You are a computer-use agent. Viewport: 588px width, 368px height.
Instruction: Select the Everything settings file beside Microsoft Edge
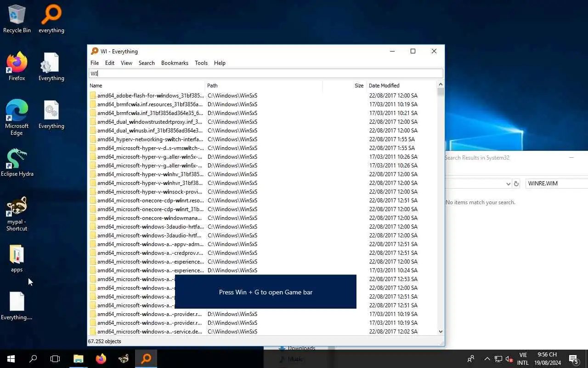tap(51, 115)
